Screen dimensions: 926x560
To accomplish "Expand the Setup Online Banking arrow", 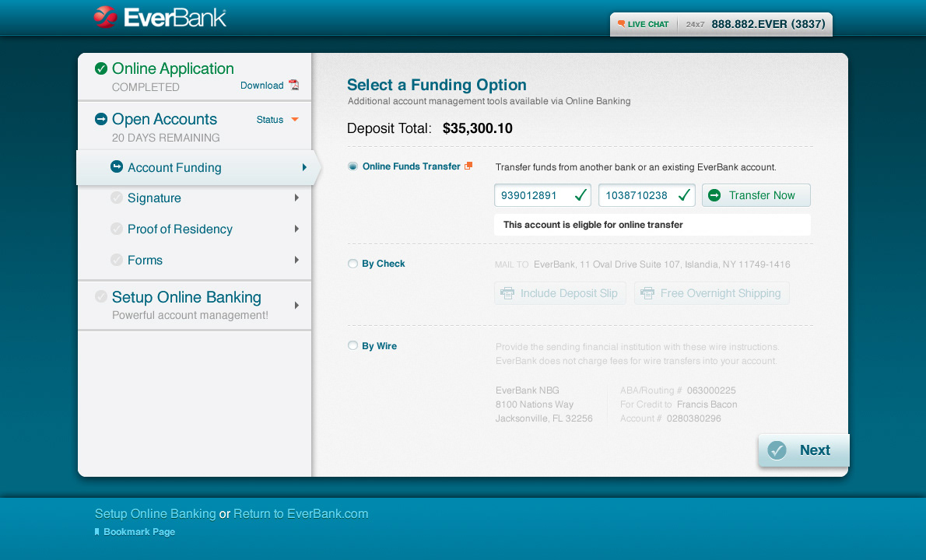I will tap(296, 305).
